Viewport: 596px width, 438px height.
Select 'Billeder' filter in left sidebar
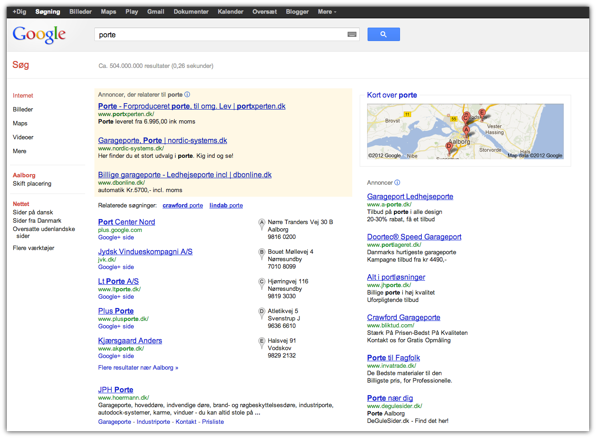(x=23, y=110)
